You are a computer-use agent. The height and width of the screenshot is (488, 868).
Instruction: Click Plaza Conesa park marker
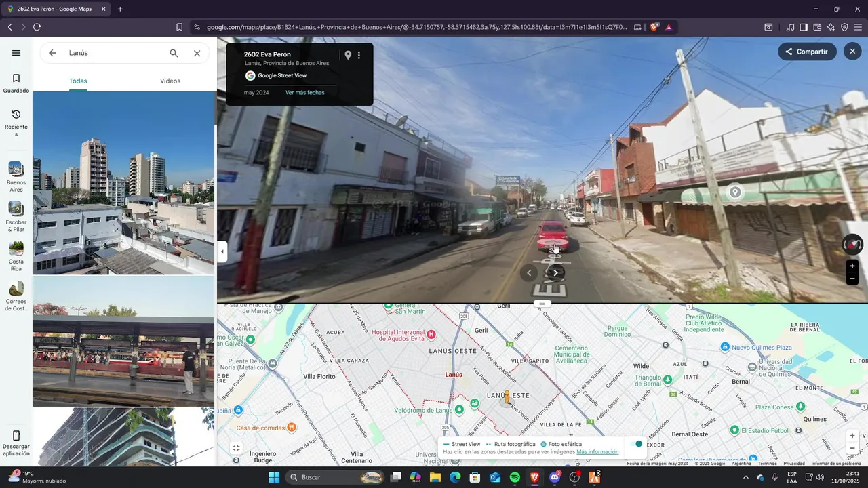point(800,407)
